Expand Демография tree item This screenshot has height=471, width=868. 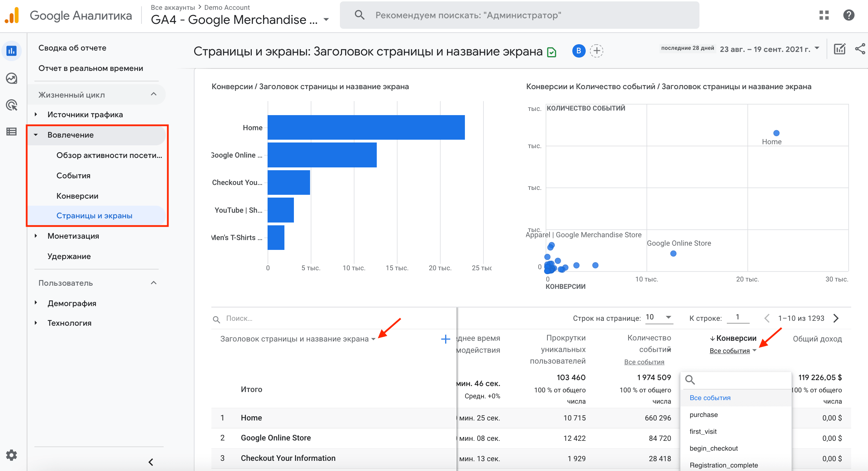(x=36, y=303)
